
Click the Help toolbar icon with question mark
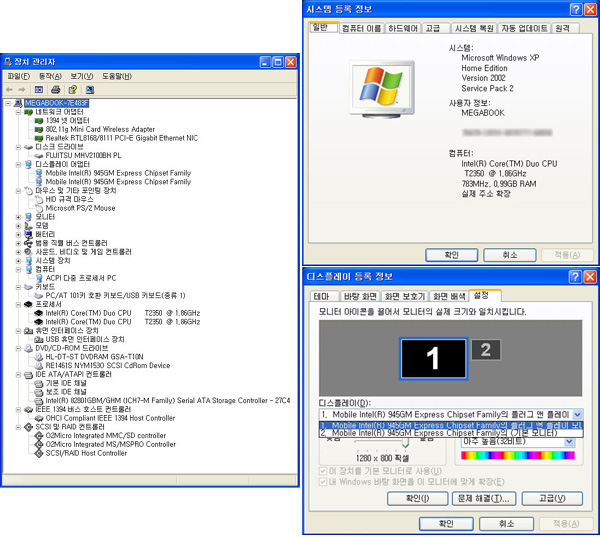(x=72, y=90)
